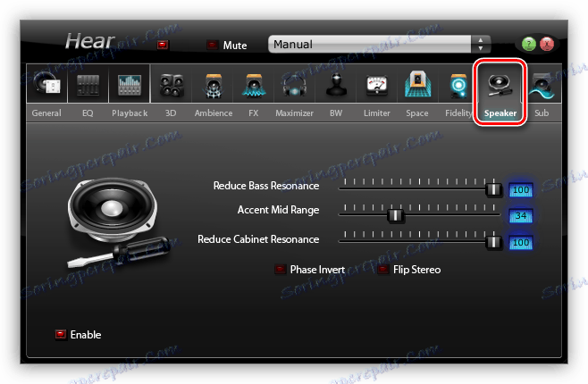The height and width of the screenshot is (384, 588).
Task: Select the 3D speakers icon
Action: [x=172, y=85]
